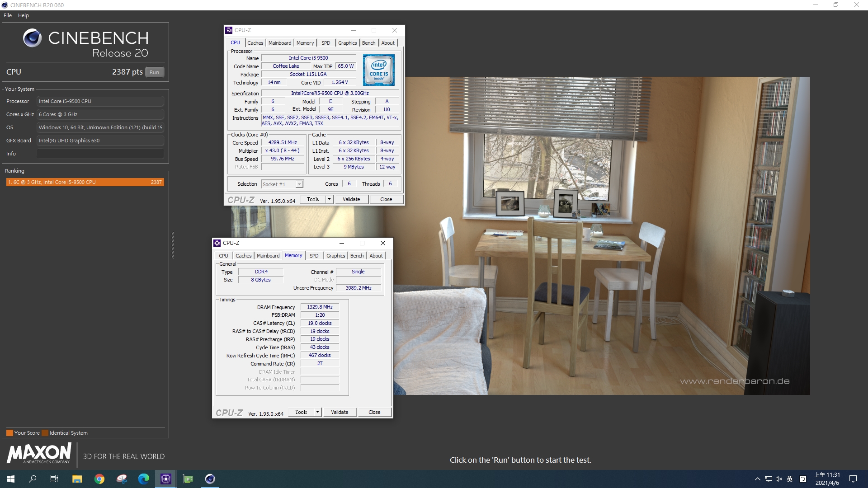
Task: Open About tab in lower CPU-Z
Action: tap(376, 256)
